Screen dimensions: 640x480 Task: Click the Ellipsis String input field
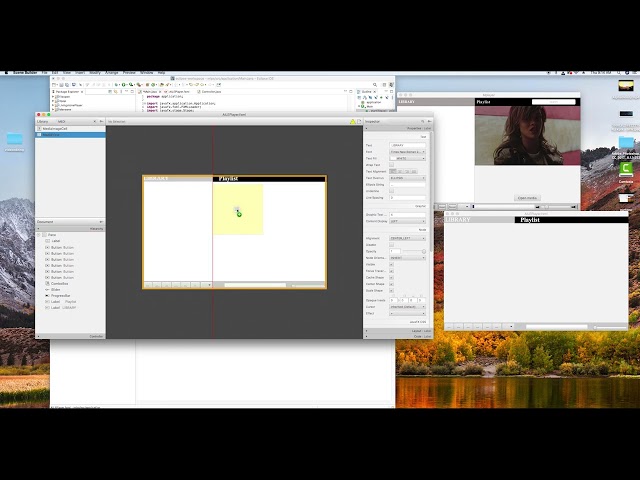coord(407,184)
